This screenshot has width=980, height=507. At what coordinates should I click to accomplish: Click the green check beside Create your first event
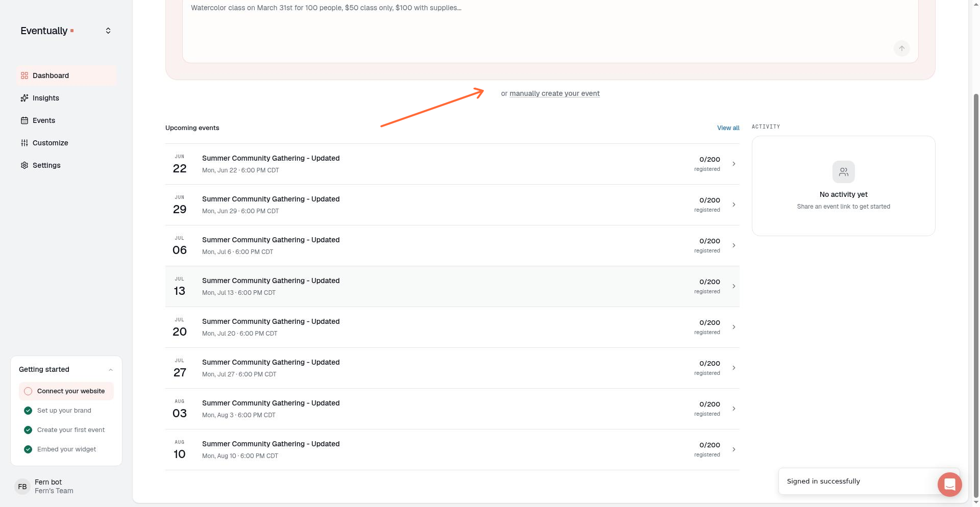(28, 430)
